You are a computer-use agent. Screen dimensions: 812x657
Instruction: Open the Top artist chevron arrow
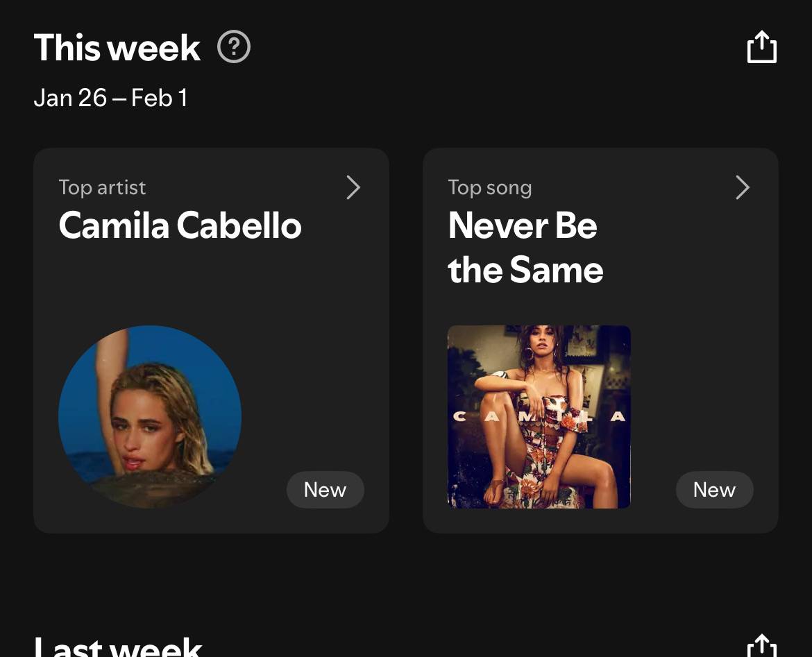pyautogui.click(x=353, y=187)
